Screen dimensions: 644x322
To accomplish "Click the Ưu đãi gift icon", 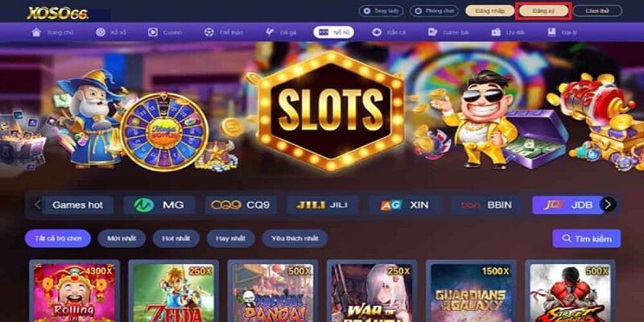I will pos(496,32).
